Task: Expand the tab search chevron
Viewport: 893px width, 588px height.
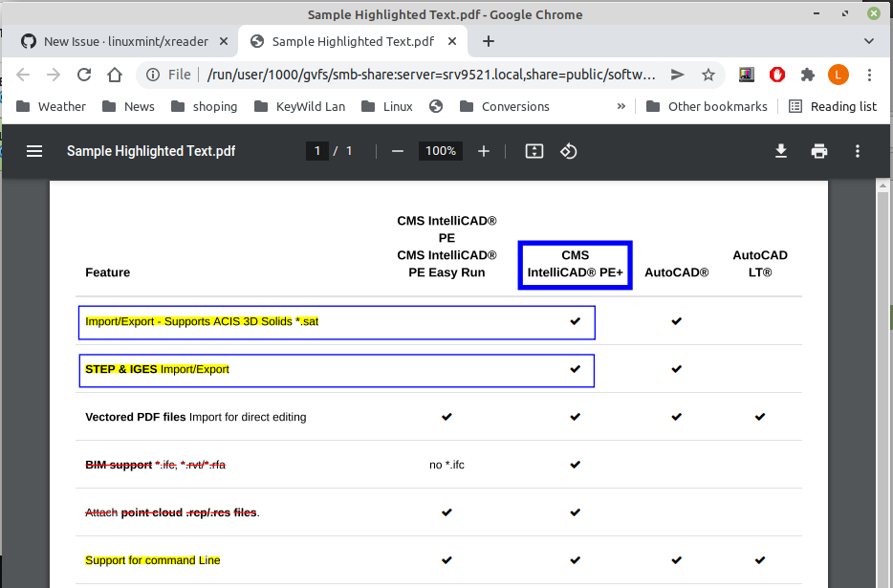Action: click(x=868, y=41)
